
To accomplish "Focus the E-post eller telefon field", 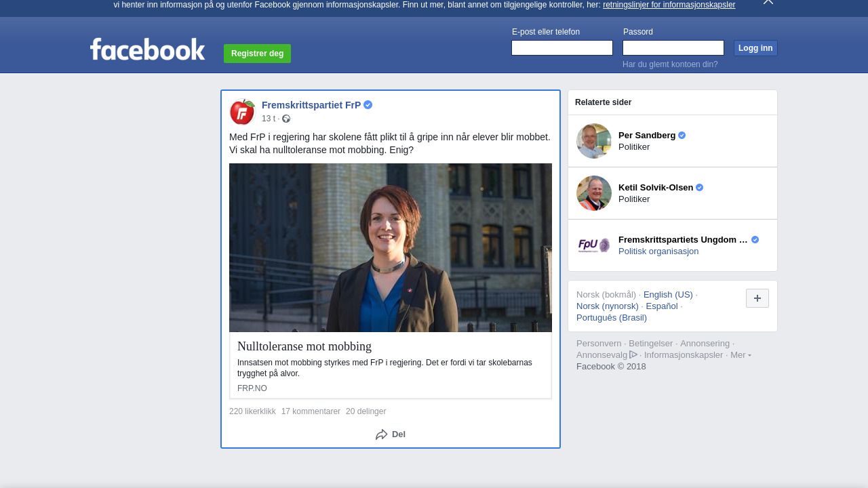I will pyautogui.click(x=562, y=47).
